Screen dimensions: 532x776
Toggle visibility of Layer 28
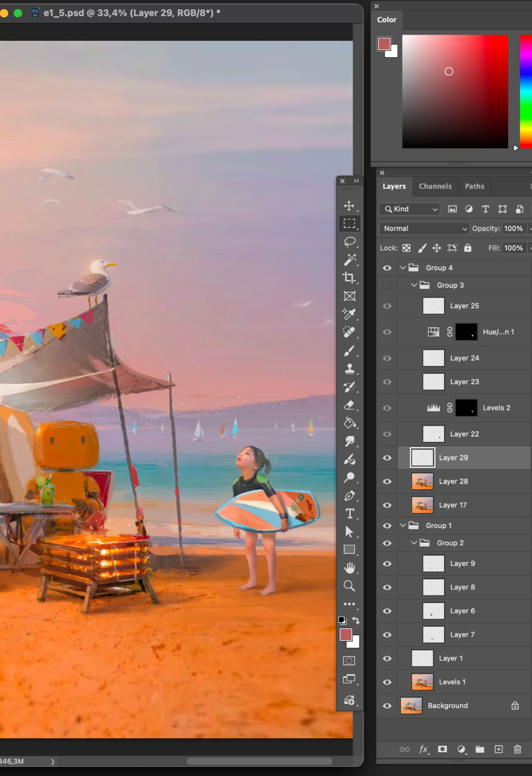click(x=387, y=482)
